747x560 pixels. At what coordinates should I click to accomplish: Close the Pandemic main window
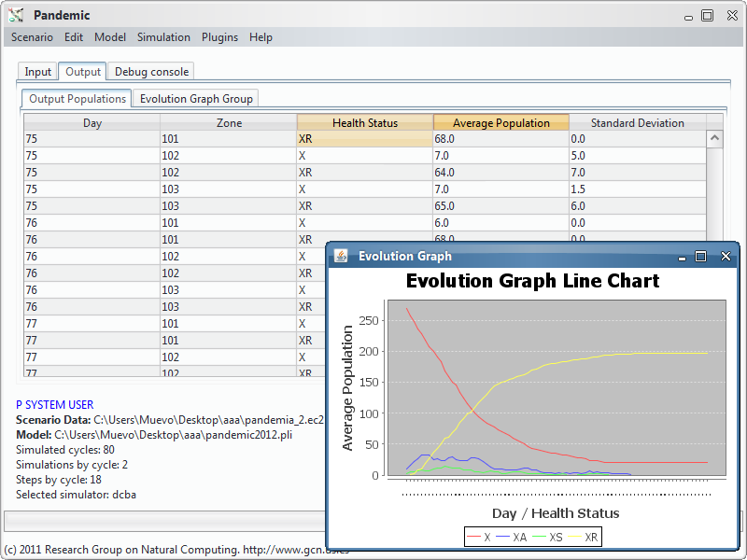732,15
